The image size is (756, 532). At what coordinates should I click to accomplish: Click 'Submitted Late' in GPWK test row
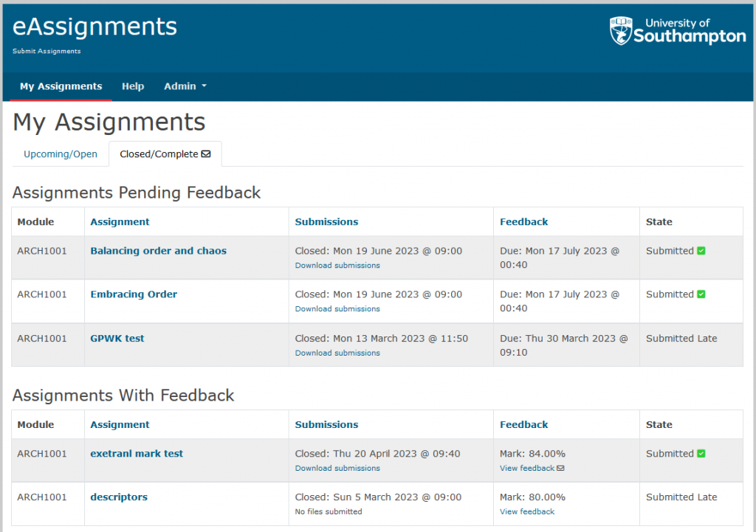click(x=681, y=338)
